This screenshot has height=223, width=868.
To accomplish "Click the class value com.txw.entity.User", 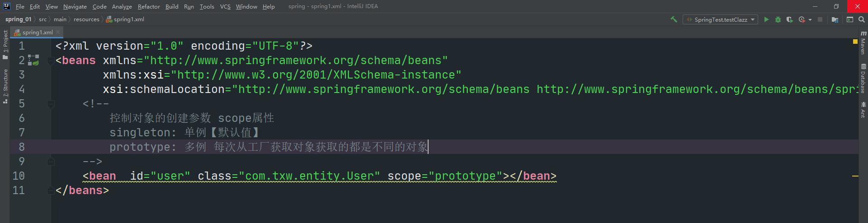I will click(x=309, y=176).
